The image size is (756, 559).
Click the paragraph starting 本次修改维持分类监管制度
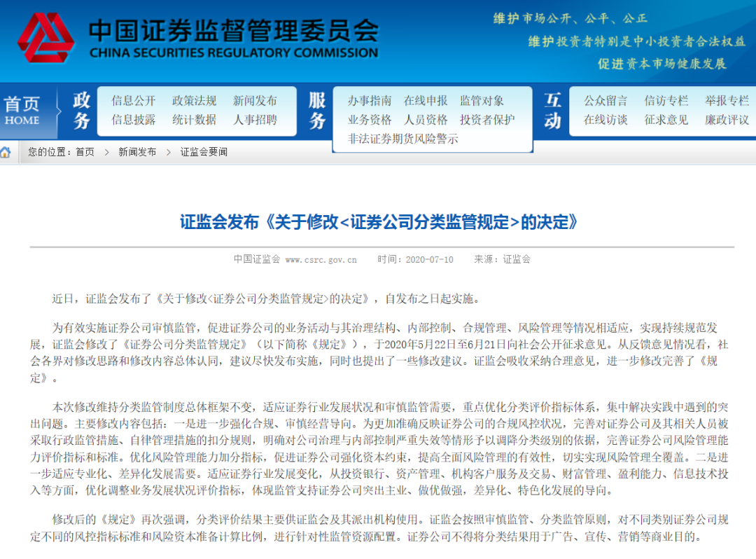pos(379,449)
